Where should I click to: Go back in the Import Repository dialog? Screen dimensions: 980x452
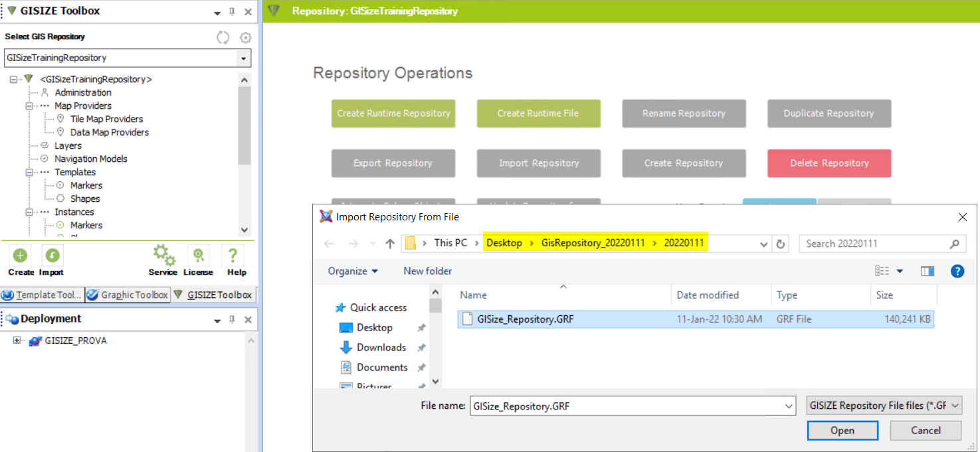tap(329, 244)
